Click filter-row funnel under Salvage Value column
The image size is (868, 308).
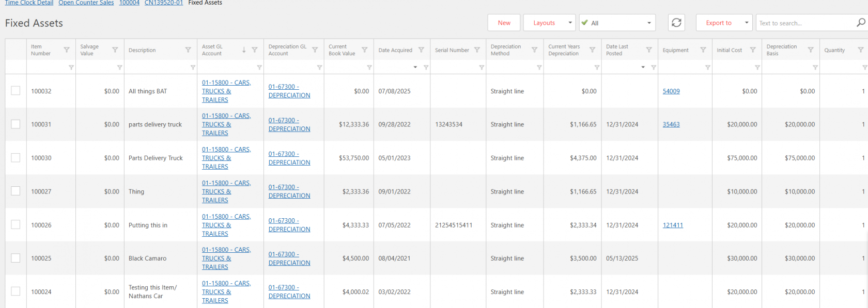point(120,68)
